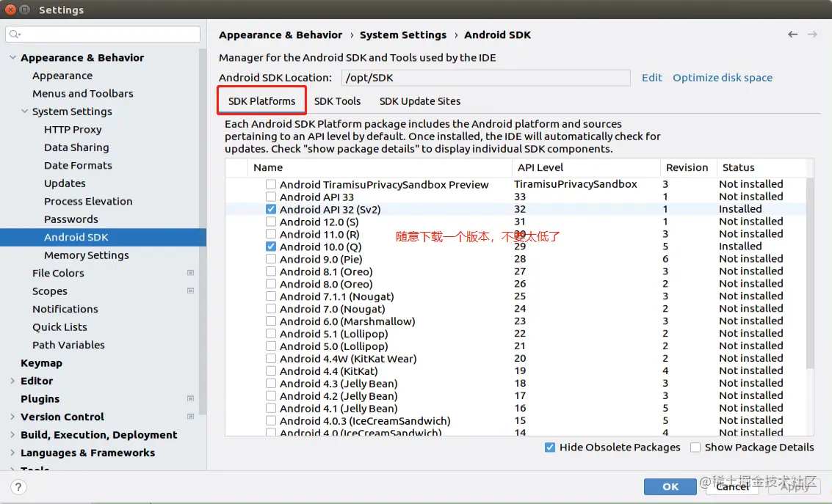Select Data Sharing in the settings tree
Viewport: 832px width, 504px height.
[x=76, y=147]
